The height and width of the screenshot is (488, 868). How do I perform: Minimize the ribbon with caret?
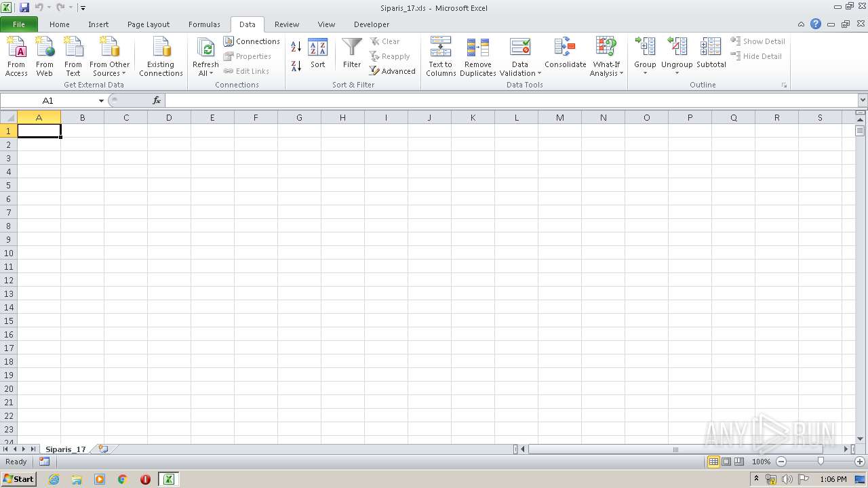tap(801, 24)
